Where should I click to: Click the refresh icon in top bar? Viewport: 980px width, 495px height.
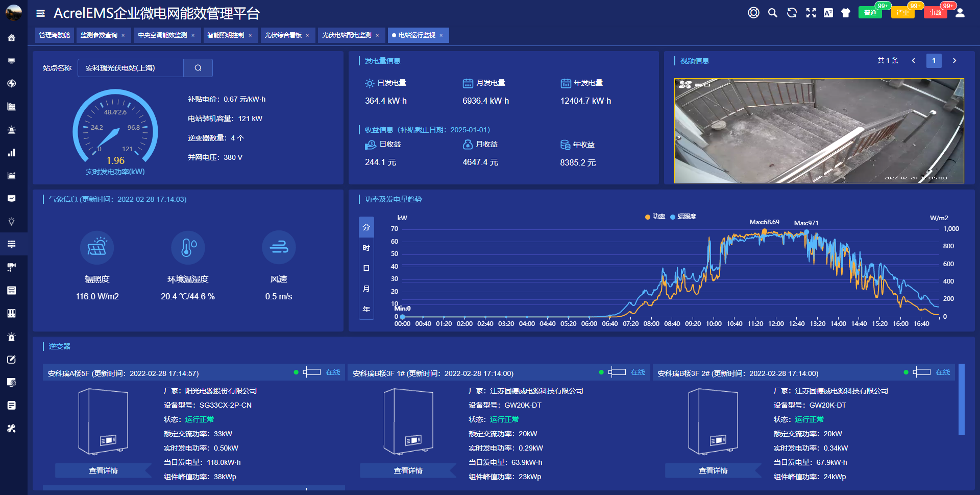(792, 13)
